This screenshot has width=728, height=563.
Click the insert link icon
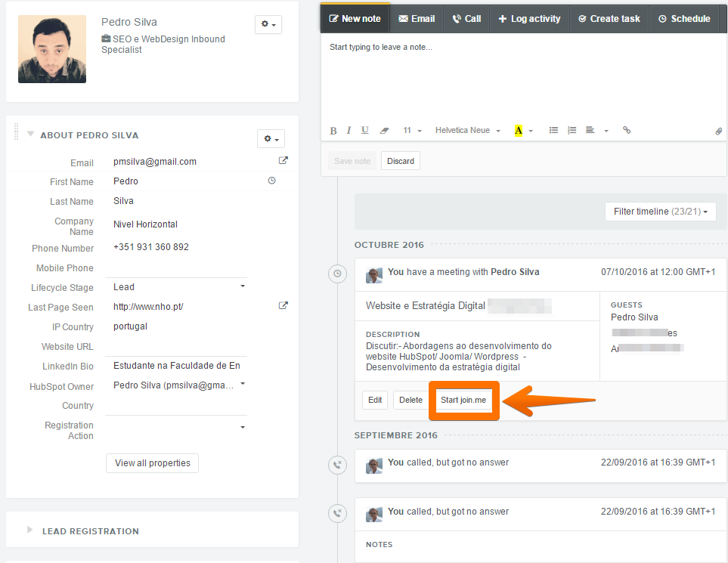tap(627, 131)
